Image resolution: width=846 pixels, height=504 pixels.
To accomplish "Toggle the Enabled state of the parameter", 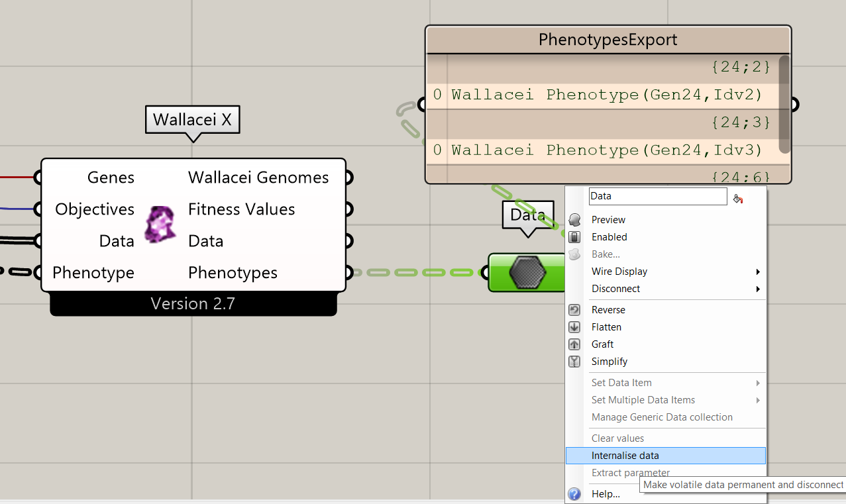I will tap(609, 236).
